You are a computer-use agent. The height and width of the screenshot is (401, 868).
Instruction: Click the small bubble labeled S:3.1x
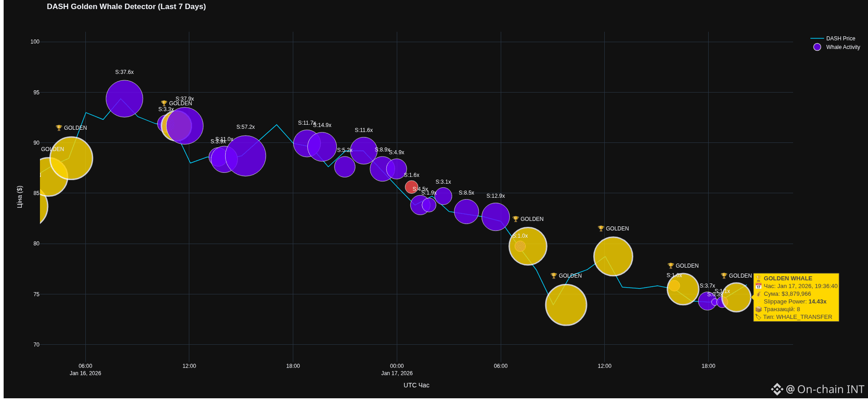point(444,196)
